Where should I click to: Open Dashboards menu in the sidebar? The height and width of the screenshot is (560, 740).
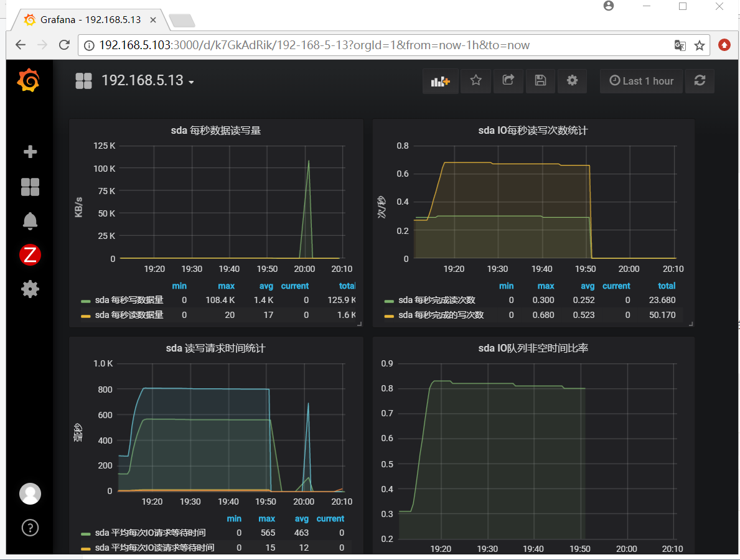point(30,187)
